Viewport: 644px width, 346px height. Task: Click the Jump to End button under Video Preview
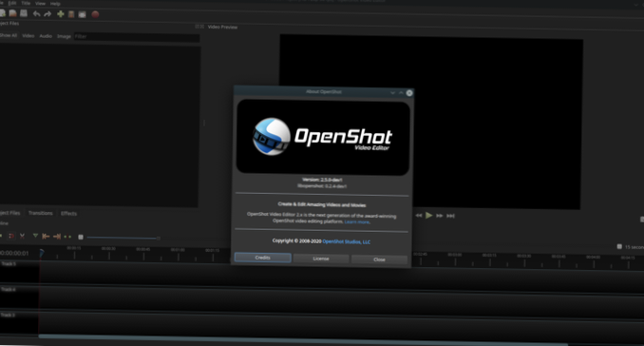[450, 216]
